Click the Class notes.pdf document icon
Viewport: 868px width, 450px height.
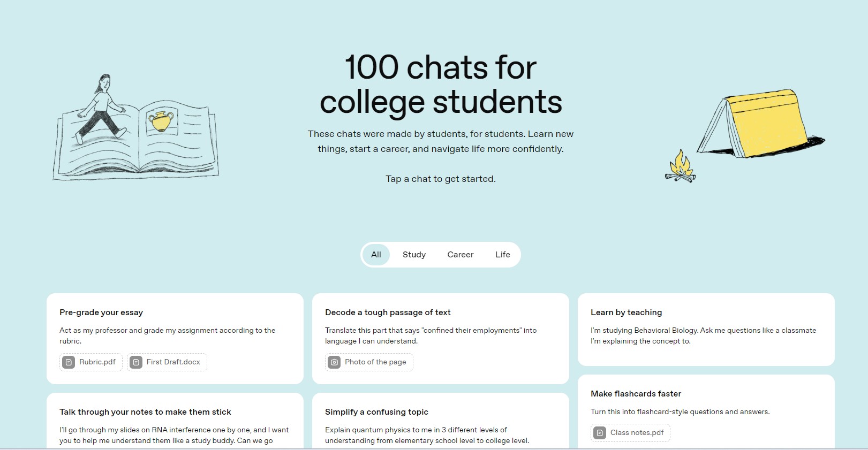coord(600,433)
